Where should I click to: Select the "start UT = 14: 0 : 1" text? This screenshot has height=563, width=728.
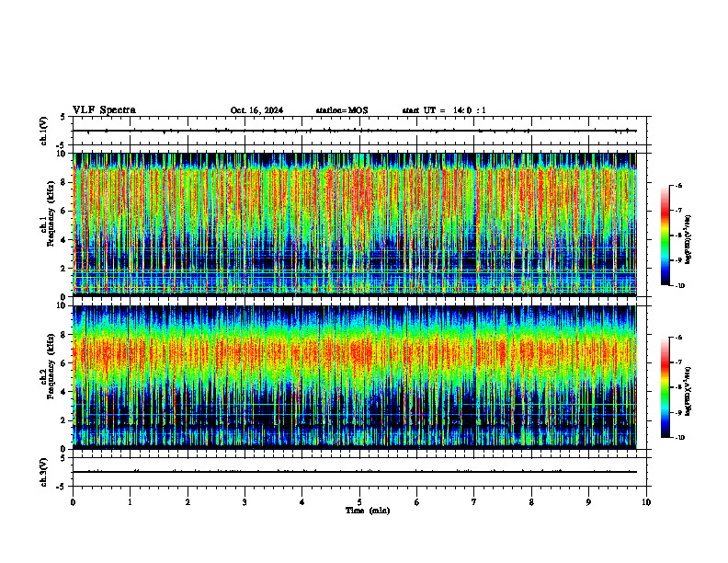click(444, 110)
